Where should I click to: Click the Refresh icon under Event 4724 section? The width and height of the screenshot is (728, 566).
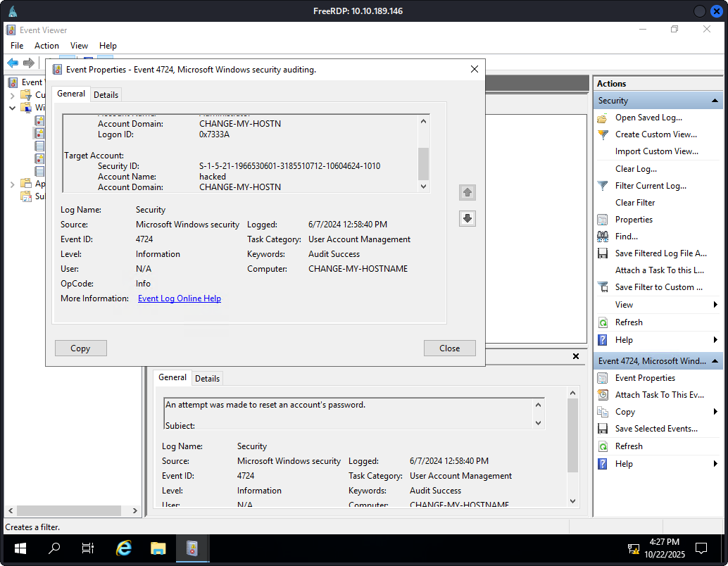tap(602, 446)
